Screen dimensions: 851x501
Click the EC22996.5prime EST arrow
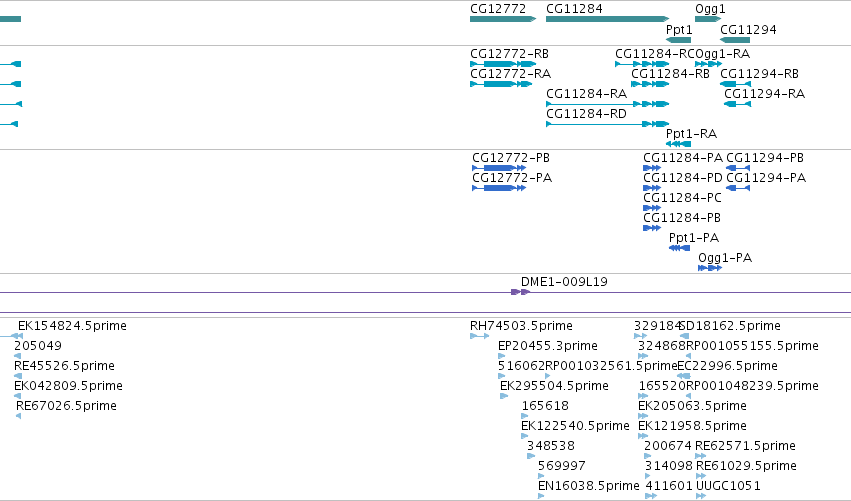684,376
